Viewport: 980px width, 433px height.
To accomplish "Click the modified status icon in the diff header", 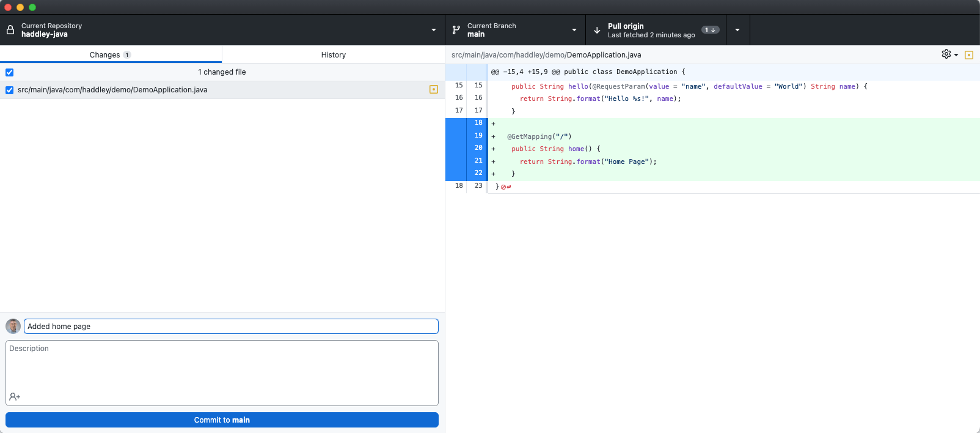I will coord(969,55).
